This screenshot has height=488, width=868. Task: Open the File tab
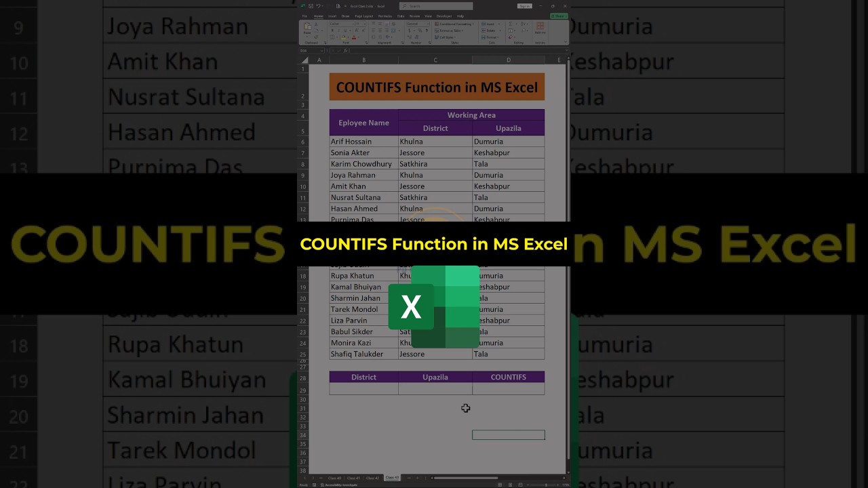pos(304,16)
